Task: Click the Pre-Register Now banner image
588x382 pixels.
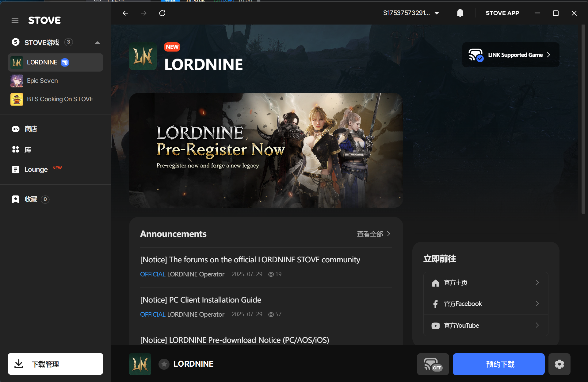Action: [x=266, y=150]
